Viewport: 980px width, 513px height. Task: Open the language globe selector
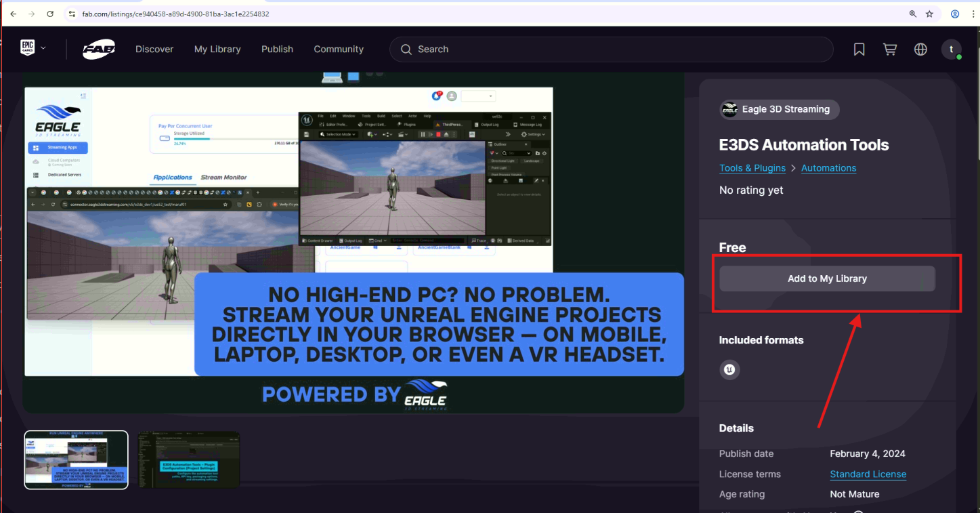point(920,49)
